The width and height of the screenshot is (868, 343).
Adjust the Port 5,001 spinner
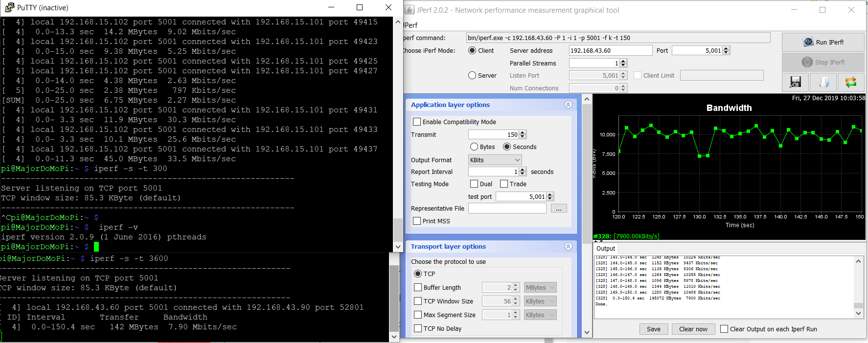click(x=726, y=50)
